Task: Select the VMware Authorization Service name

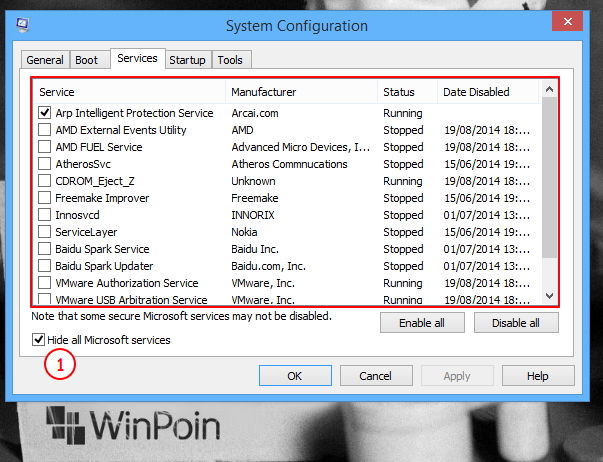Action: [x=127, y=283]
